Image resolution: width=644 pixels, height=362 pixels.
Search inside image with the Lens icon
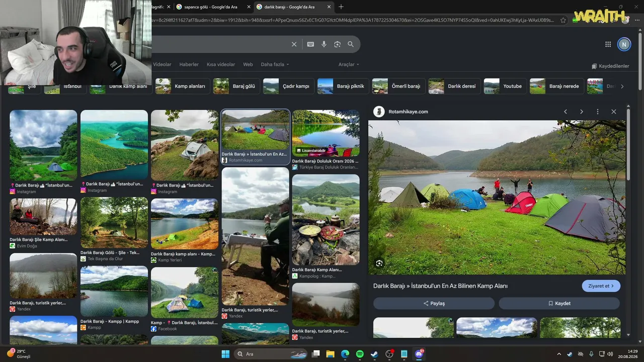379,263
